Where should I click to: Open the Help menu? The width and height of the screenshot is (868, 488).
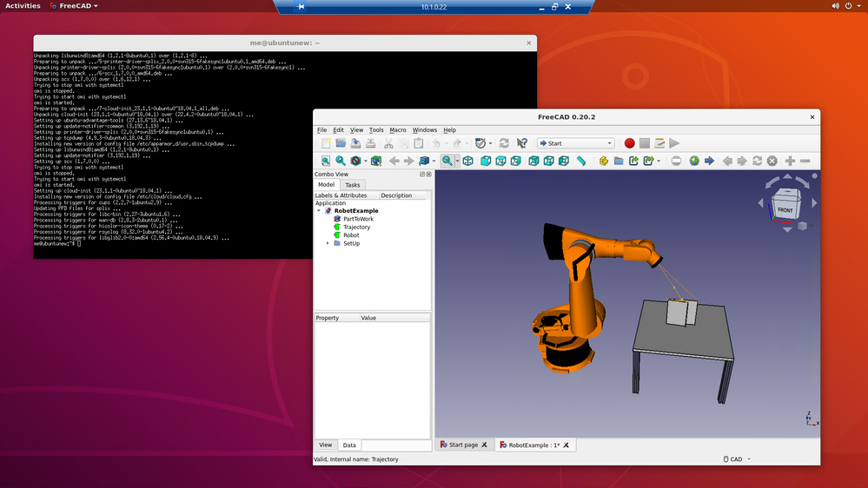(449, 130)
